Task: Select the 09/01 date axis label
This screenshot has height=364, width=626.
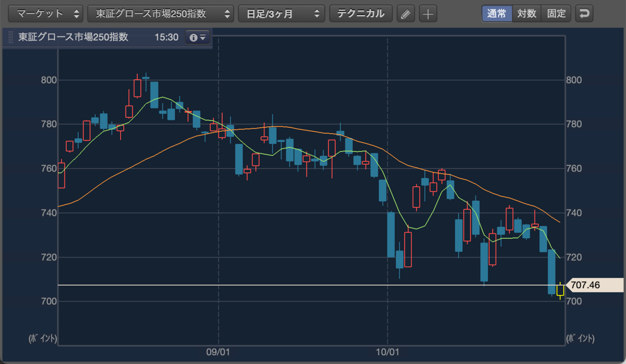Action: [x=218, y=352]
